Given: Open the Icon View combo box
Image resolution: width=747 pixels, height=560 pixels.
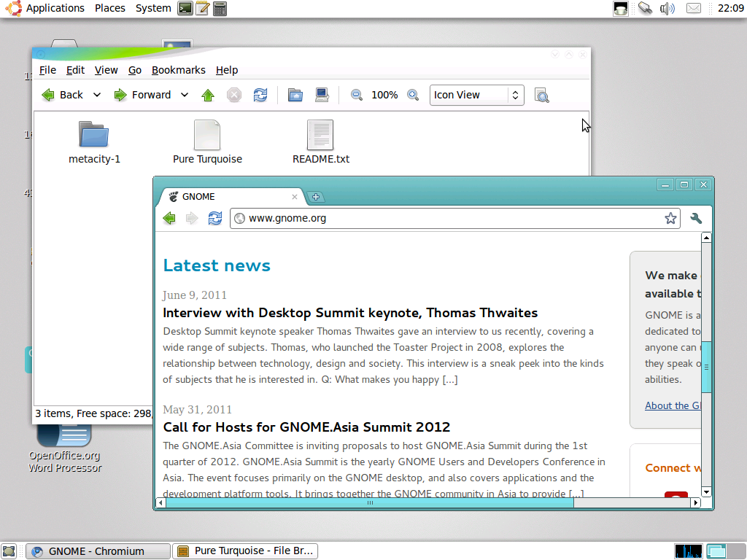Looking at the screenshot, I should [477, 95].
